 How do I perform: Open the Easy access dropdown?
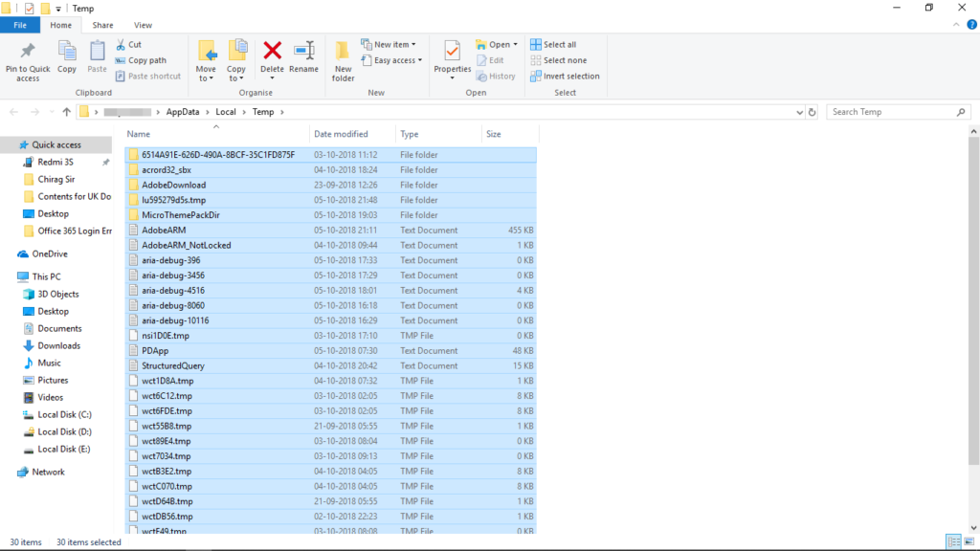(391, 60)
